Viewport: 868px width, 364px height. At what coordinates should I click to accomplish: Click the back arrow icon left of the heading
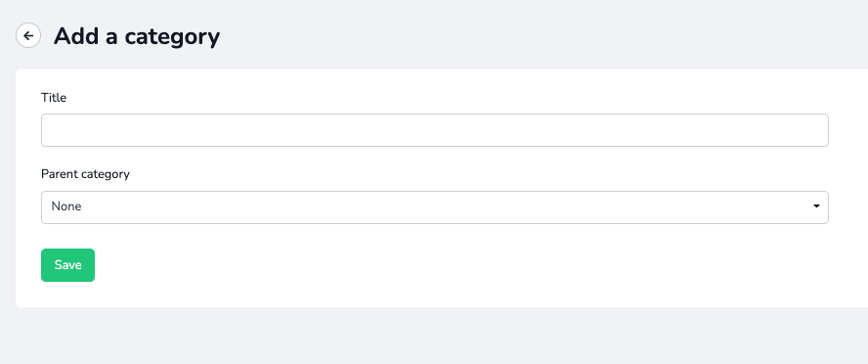(28, 35)
